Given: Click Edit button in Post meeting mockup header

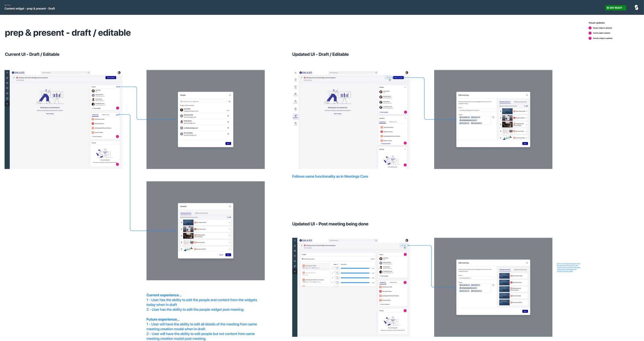Looking at the screenshot, I should coord(404,245).
